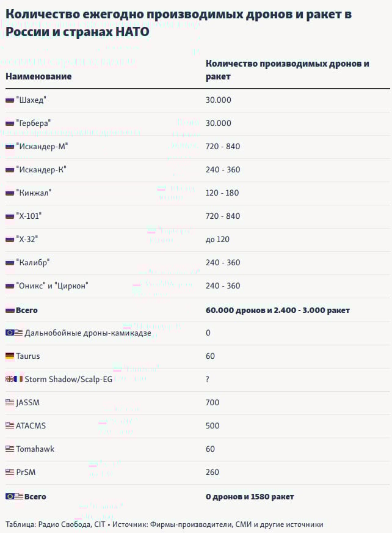The height and width of the screenshot is (533, 392).
Task: Click the UK-France flags beside Storm Shadow
Action: pos(14,379)
